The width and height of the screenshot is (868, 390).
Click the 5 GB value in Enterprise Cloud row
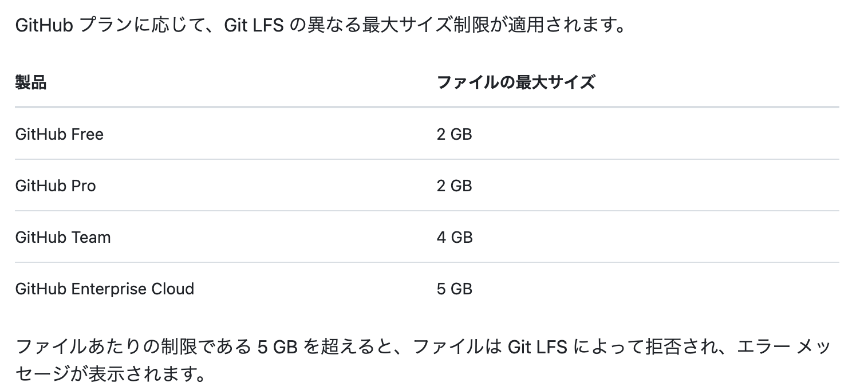point(454,289)
